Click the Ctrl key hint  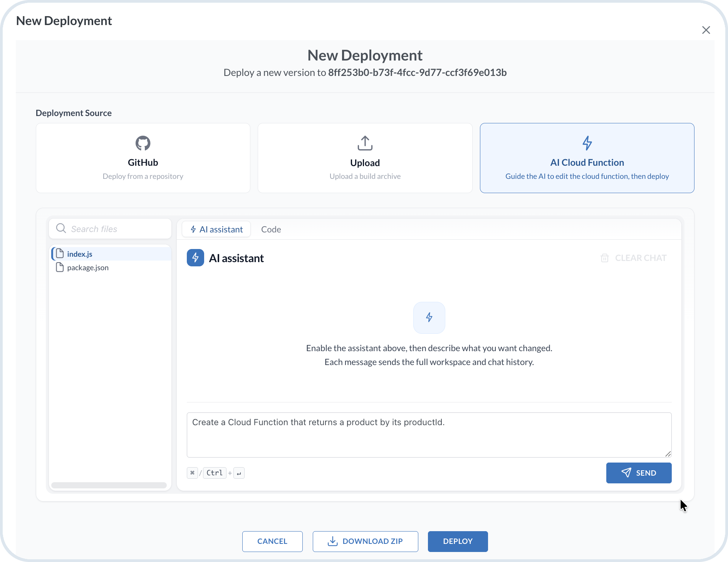click(x=215, y=473)
